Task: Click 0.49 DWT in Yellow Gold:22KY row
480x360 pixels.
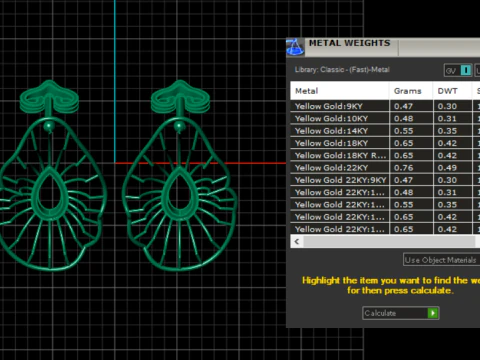Action: point(447,168)
